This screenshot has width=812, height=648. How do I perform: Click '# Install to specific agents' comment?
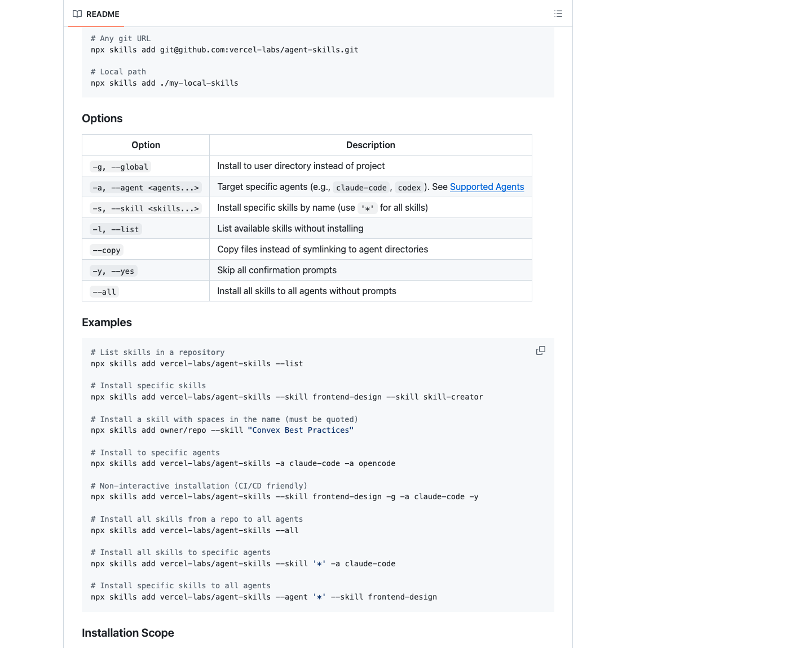click(x=155, y=452)
